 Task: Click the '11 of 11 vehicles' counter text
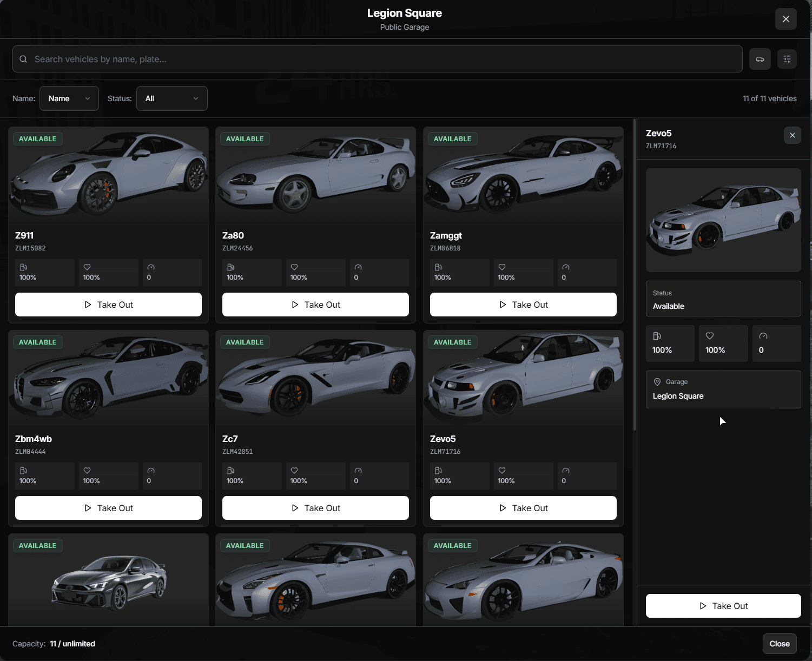coord(769,98)
